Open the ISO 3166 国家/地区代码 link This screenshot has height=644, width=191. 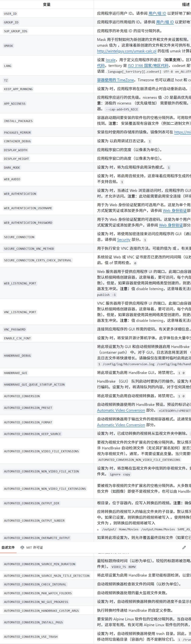coord(148,66)
